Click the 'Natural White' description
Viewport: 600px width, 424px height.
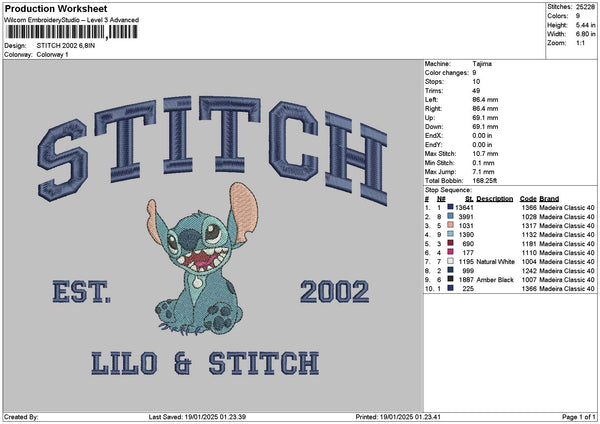click(495, 262)
